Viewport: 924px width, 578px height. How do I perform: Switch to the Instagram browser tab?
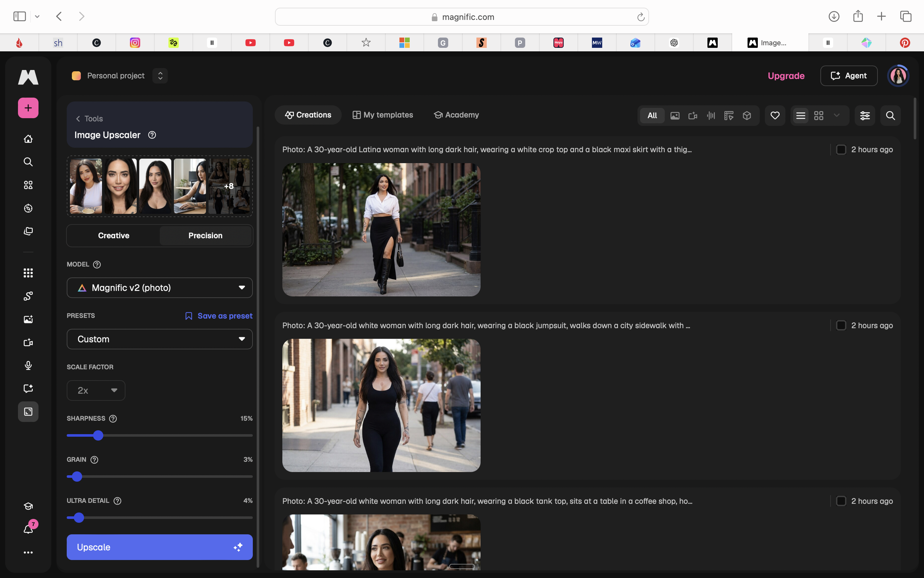click(x=135, y=43)
